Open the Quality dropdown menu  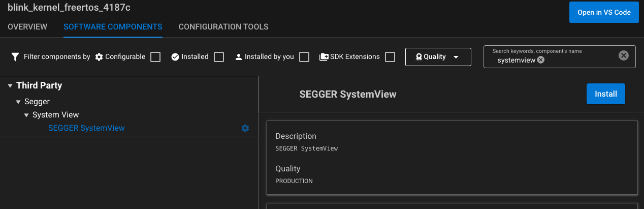[438, 57]
